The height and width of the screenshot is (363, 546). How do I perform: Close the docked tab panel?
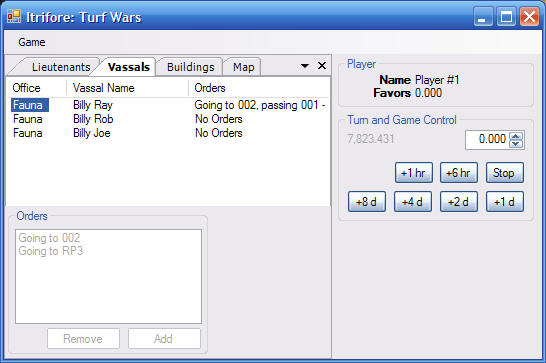322,65
